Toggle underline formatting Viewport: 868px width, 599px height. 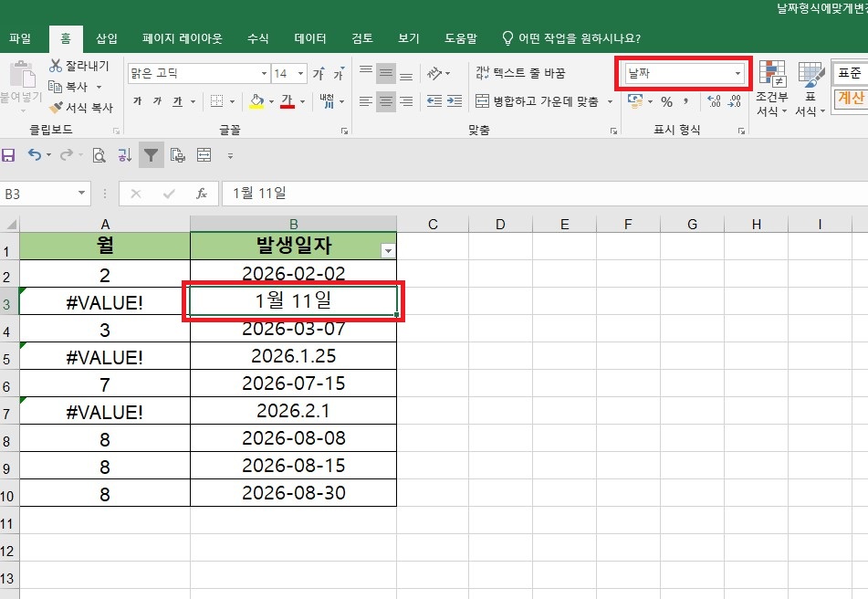(177, 100)
